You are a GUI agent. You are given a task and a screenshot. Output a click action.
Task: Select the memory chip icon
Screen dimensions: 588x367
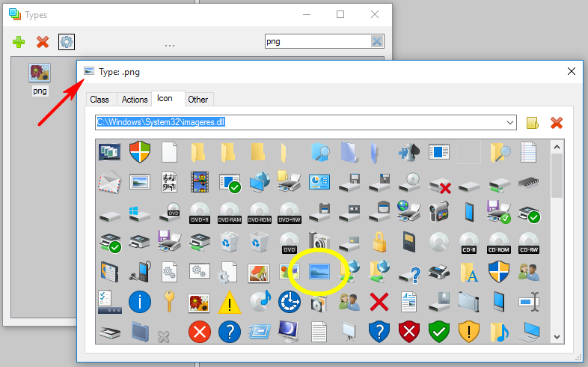529,183
